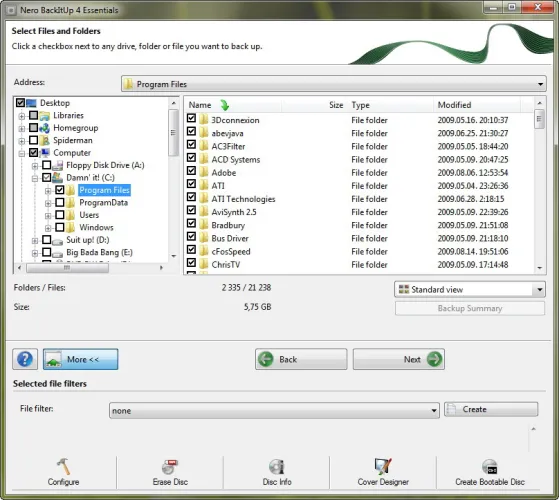Open the File filter dropdown
Viewport: 559px width, 500px height.
coord(434,411)
